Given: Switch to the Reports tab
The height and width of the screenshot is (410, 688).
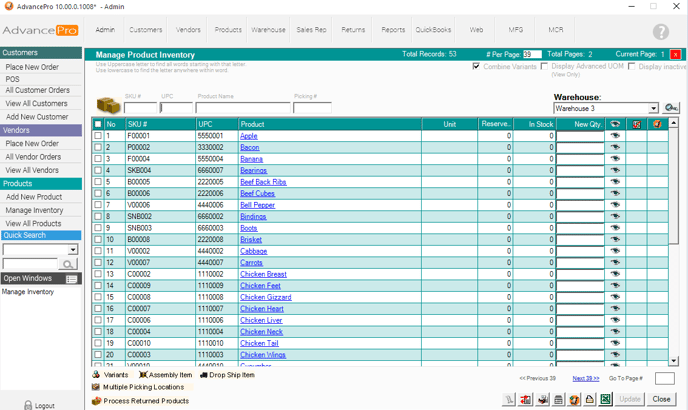Looking at the screenshot, I should [x=393, y=30].
